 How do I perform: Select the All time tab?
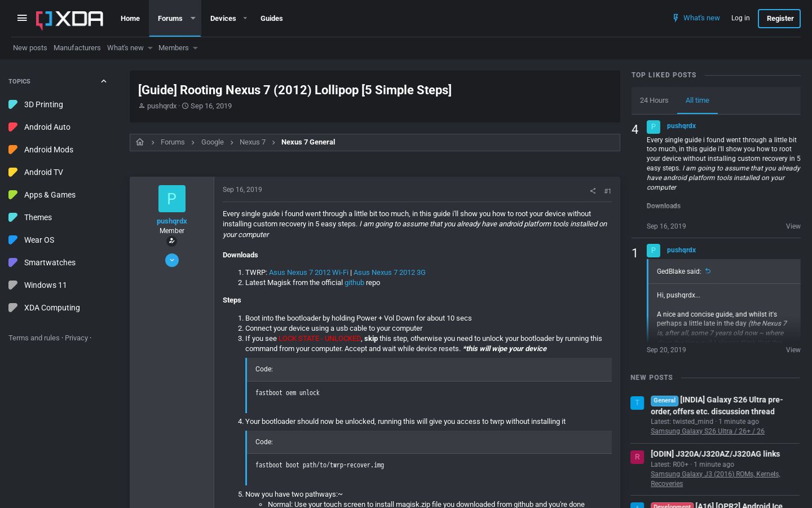698,100
